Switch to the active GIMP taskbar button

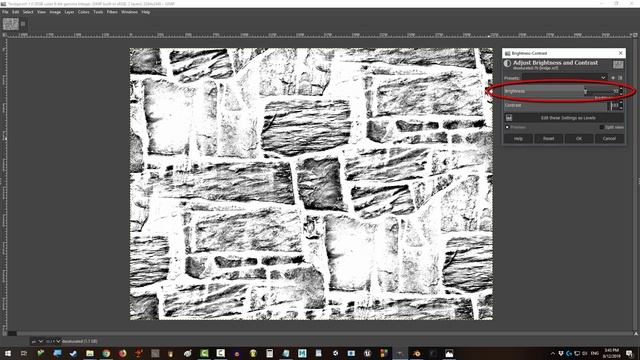(400, 353)
